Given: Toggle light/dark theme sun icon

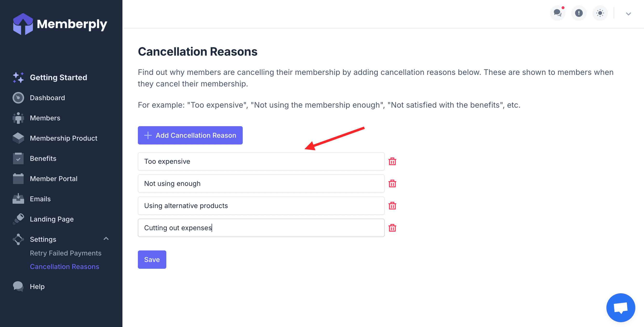Looking at the screenshot, I should pyautogui.click(x=600, y=13).
